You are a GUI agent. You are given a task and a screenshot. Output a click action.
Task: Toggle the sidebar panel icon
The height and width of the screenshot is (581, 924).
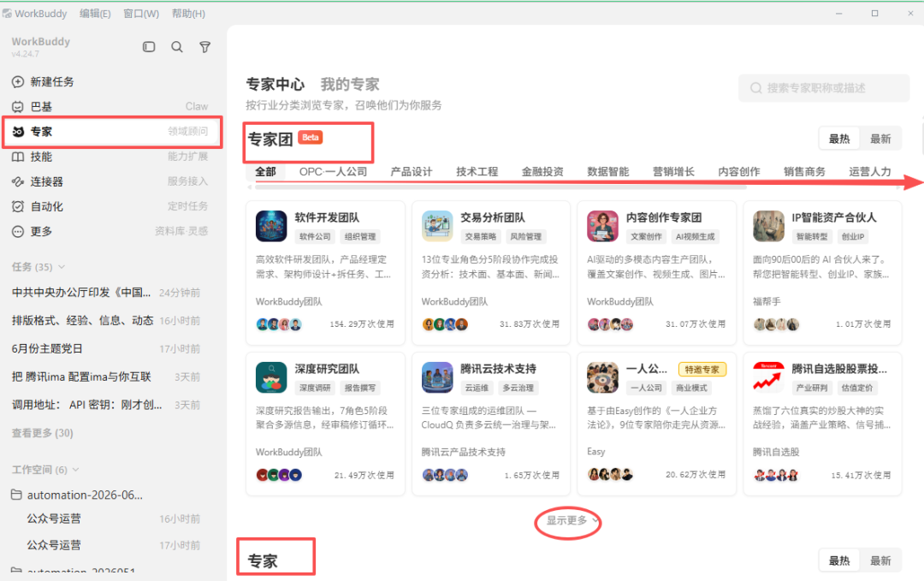pyautogui.click(x=149, y=46)
